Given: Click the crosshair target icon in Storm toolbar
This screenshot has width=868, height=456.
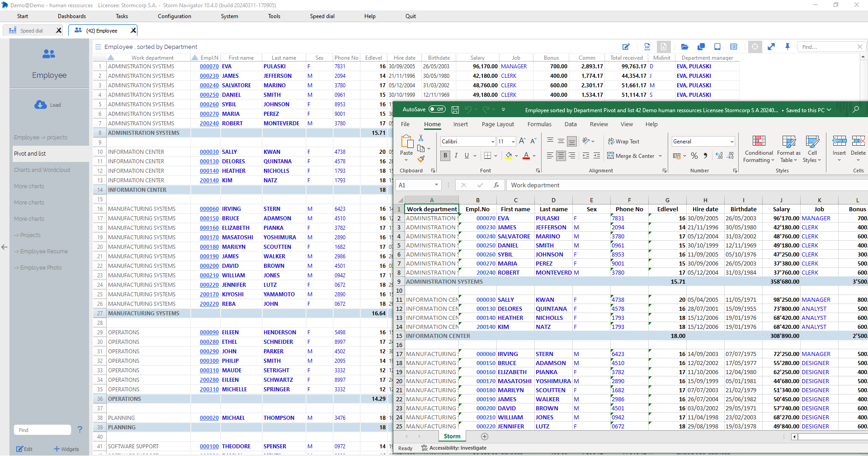Looking at the screenshot, I should [755, 47].
